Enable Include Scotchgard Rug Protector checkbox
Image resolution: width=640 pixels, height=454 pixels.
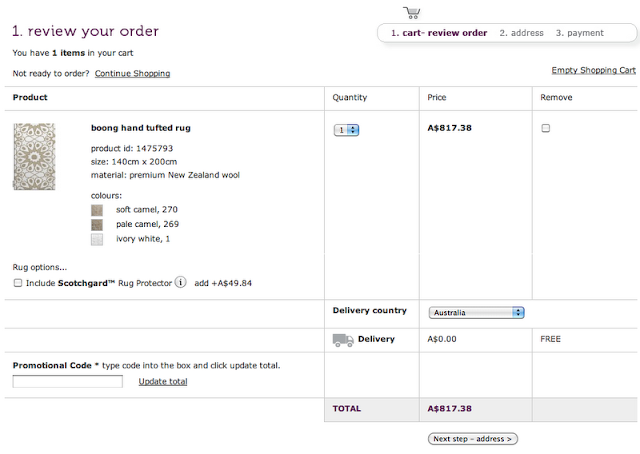pyautogui.click(x=18, y=283)
